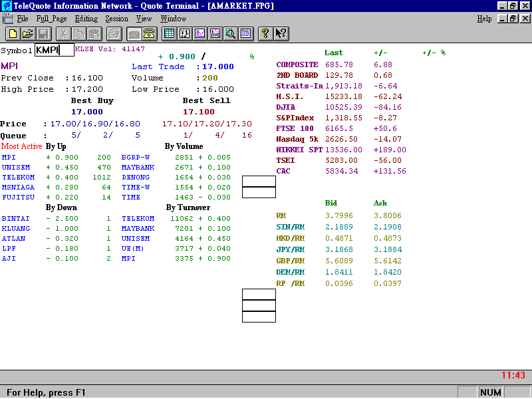Click the Paste clipboard icon
The height and width of the screenshot is (399, 532).
[94, 34]
